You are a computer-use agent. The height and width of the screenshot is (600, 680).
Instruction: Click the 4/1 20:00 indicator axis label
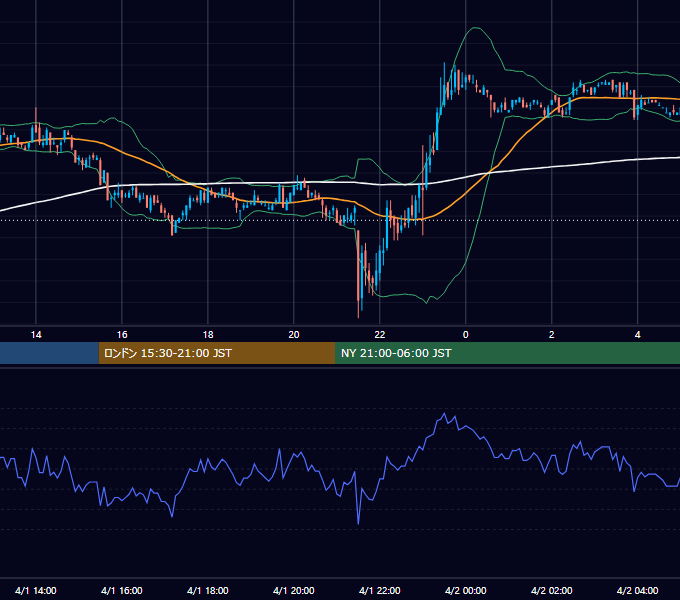tap(294, 590)
